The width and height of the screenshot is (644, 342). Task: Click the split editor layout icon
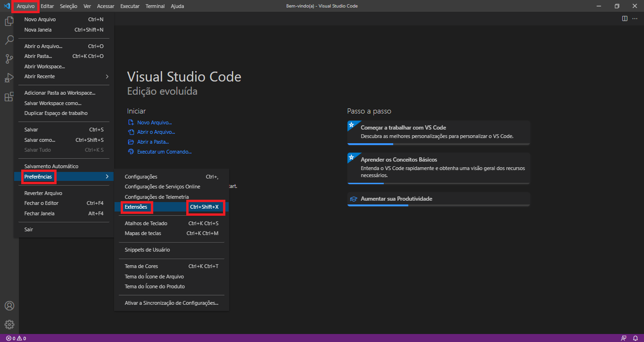point(625,18)
